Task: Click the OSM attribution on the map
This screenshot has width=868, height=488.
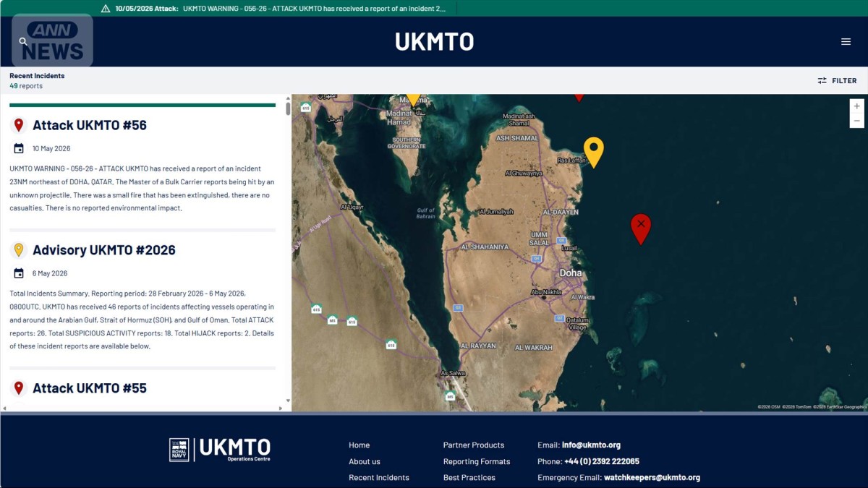Action: 769,407
